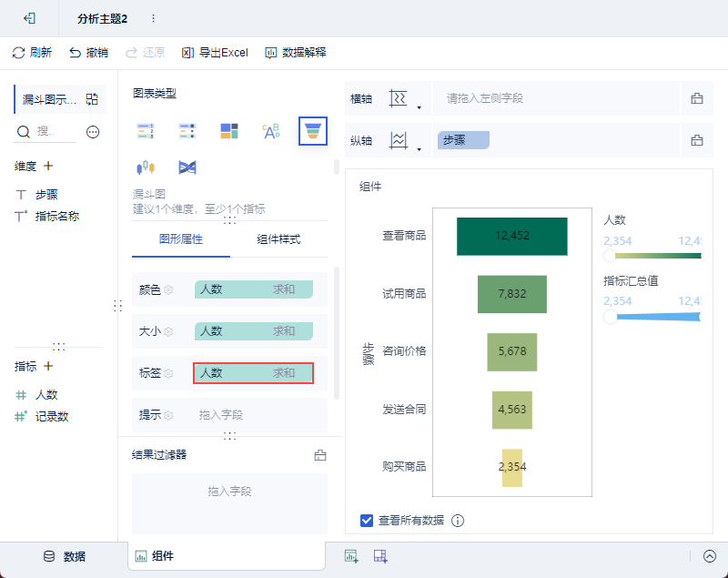
Task: Add a new dimension with the plus icon
Action: [48, 166]
